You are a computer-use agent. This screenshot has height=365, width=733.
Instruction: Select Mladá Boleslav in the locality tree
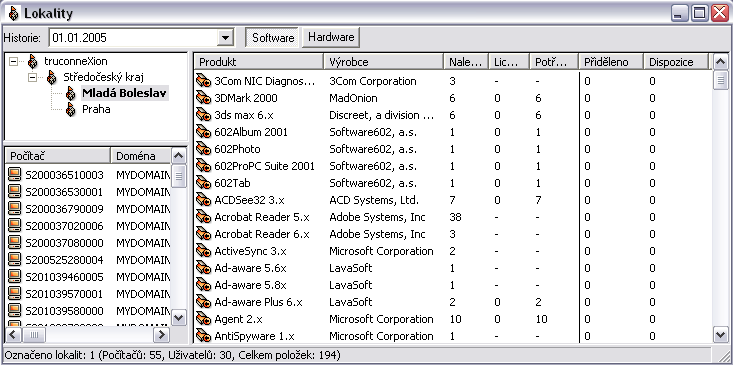point(124,93)
